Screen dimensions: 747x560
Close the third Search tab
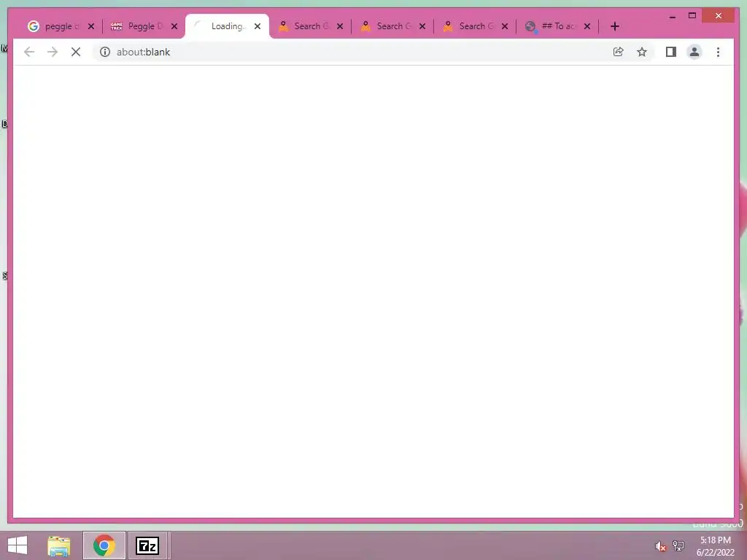coord(505,26)
